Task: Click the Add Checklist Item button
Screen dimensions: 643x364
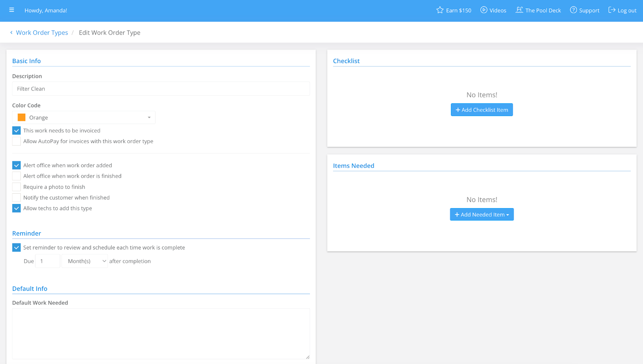Action: pyautogui.click(x=482, y=110)
